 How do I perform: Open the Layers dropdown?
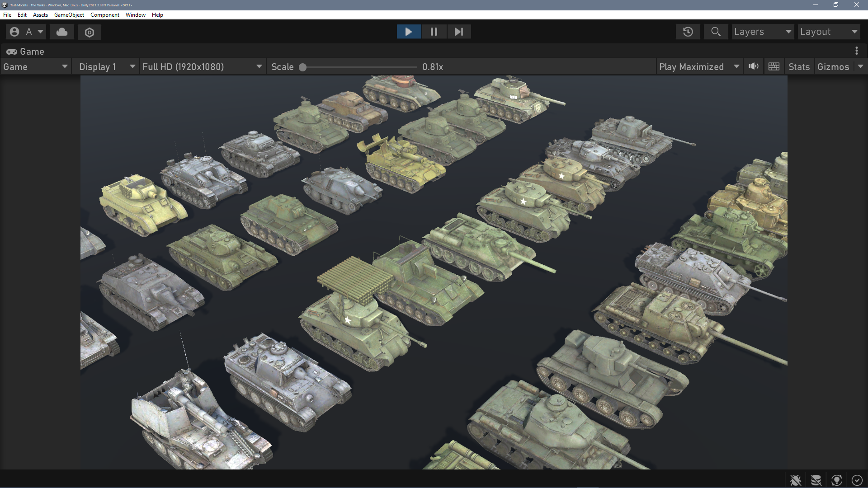tap(762, 32)
